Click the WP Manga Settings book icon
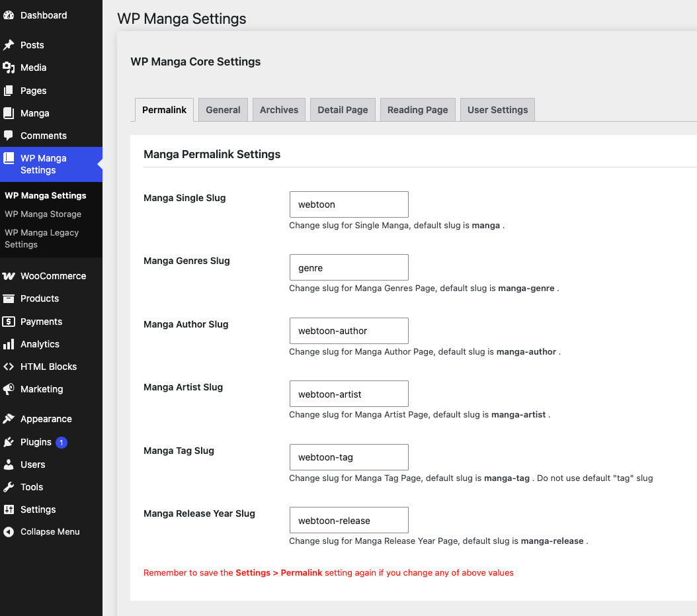 pos(9,158)
